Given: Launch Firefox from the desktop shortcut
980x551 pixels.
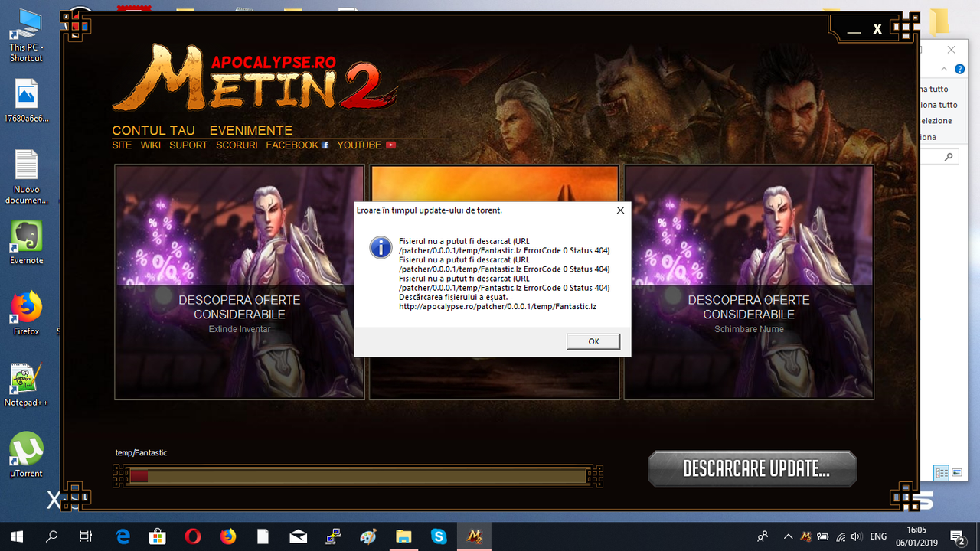Looking at the screenshot, I should [x=26, y=314].
